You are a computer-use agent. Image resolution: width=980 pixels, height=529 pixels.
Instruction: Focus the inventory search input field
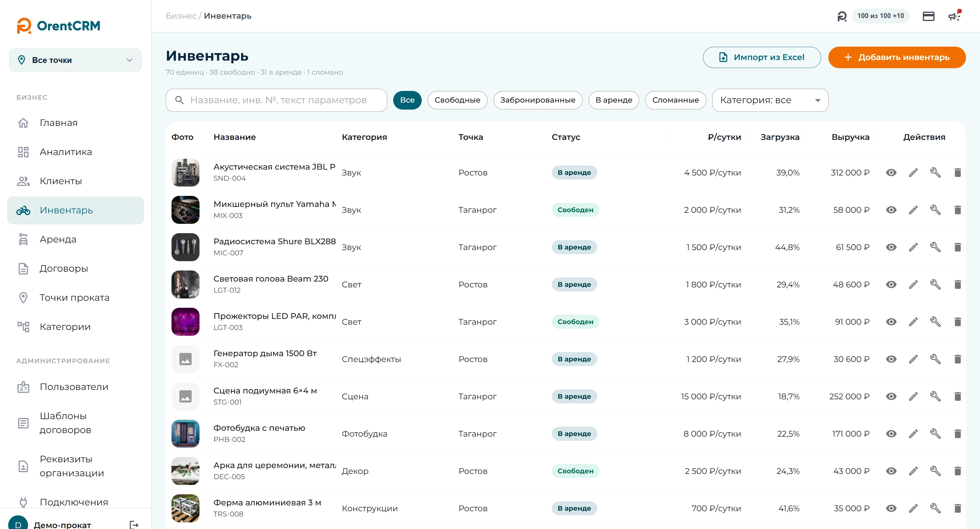[x=276, y=100]
